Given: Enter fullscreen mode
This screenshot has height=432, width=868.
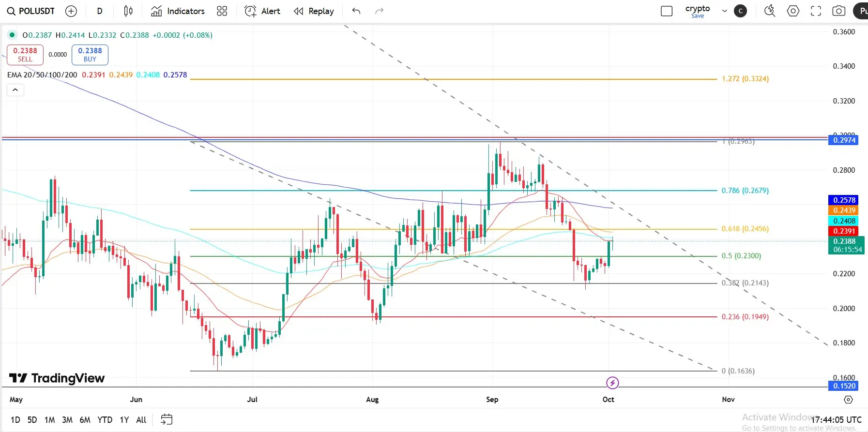Looking at the screenshot, I should click(x=816, y=11).
